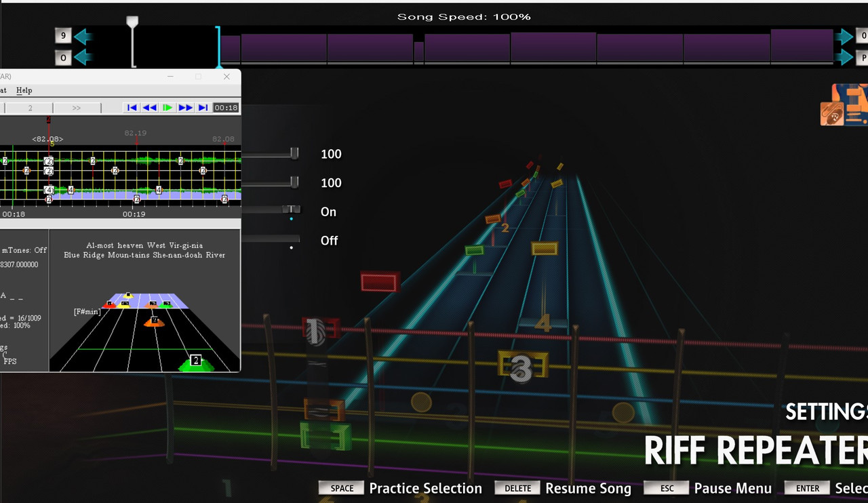
Task: Jump to end in the editor transport
Action: click(x=203, y=108)
